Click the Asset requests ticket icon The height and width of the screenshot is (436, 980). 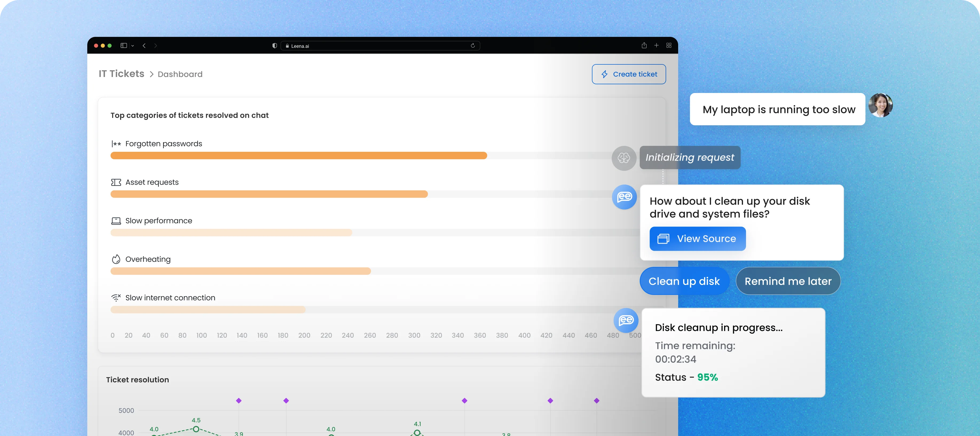coord(116,182)
